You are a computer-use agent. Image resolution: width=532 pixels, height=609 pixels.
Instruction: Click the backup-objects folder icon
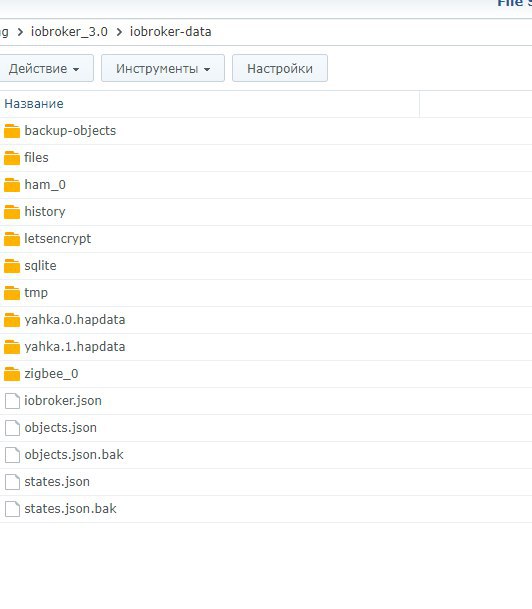(12, 131)
